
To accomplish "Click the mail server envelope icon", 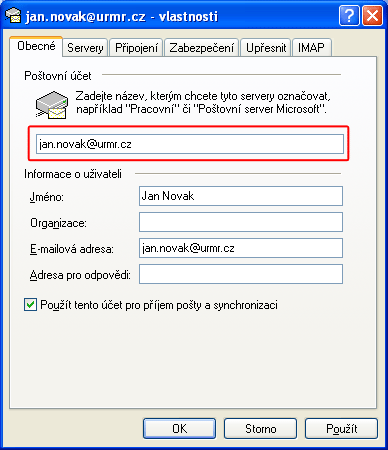I will click(x=52, y=105).
